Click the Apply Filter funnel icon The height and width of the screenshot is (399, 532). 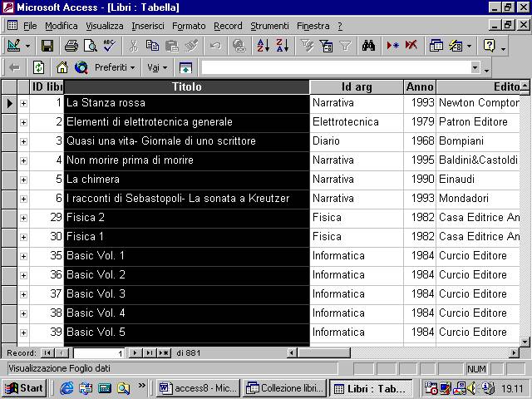(345, 46)
